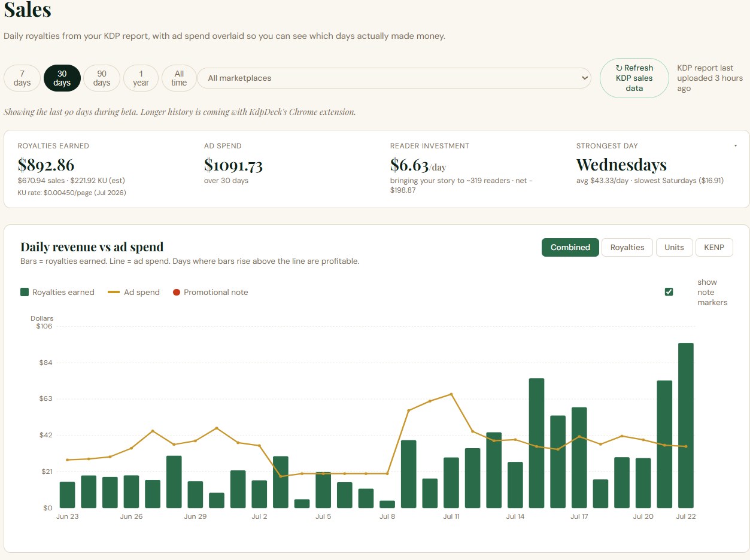Click the $6.63/day reader investment value
750x560 pixels.
(x=418, y=165)
